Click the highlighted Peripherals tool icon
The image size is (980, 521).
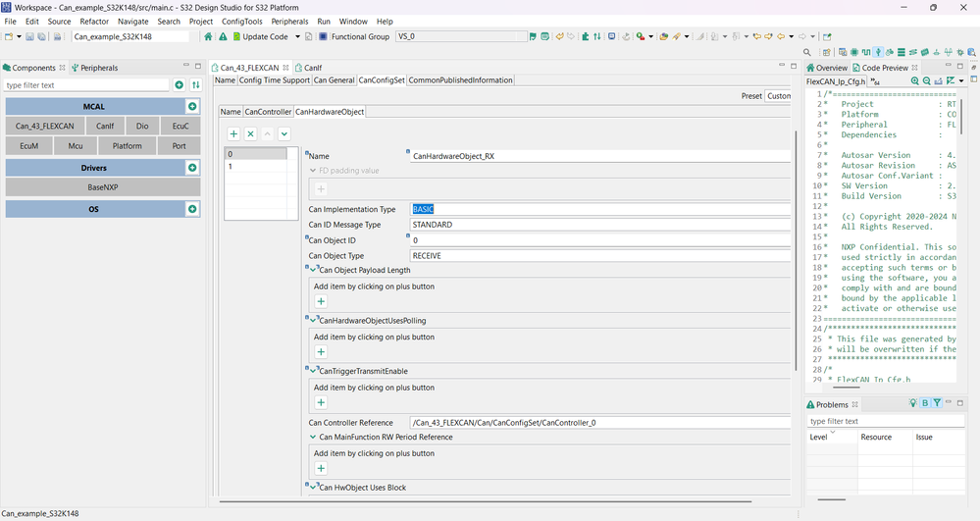tap(878, 53)
